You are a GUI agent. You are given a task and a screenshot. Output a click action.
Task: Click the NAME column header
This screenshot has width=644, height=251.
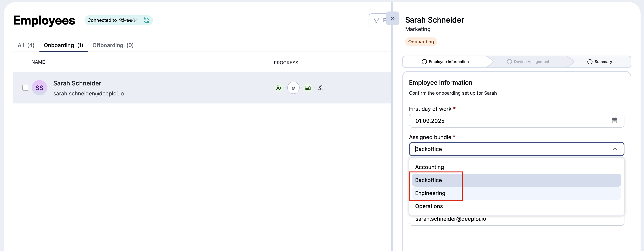click(38, 62)
